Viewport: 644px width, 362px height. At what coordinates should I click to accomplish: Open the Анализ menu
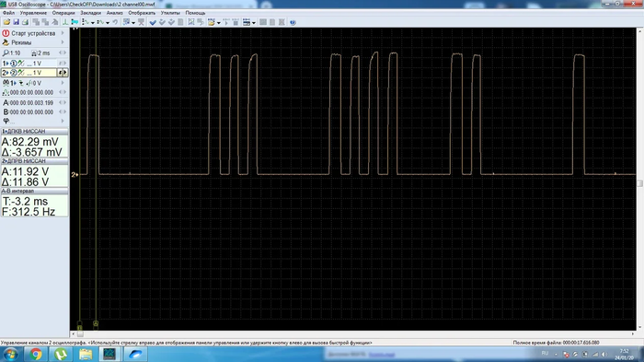point(115,13)
